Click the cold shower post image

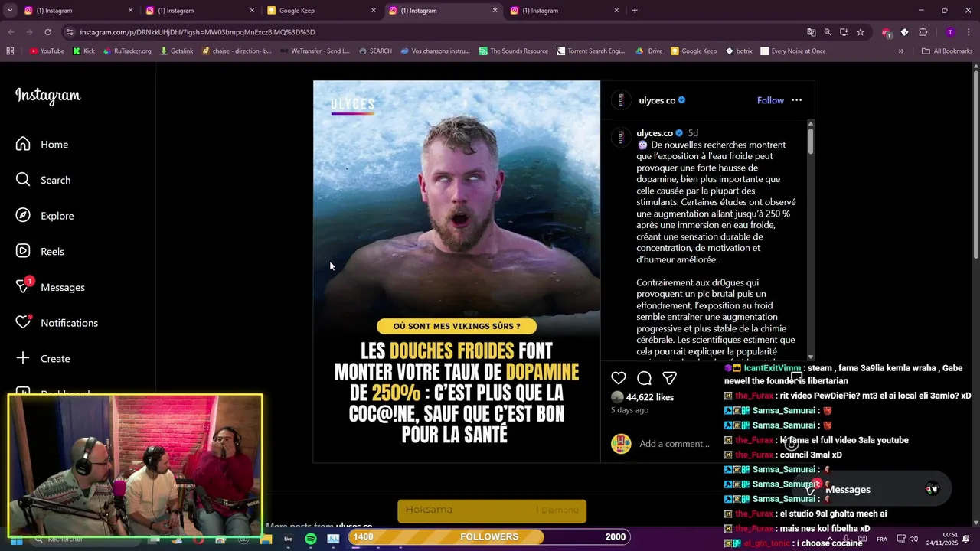tap(456, 272)
